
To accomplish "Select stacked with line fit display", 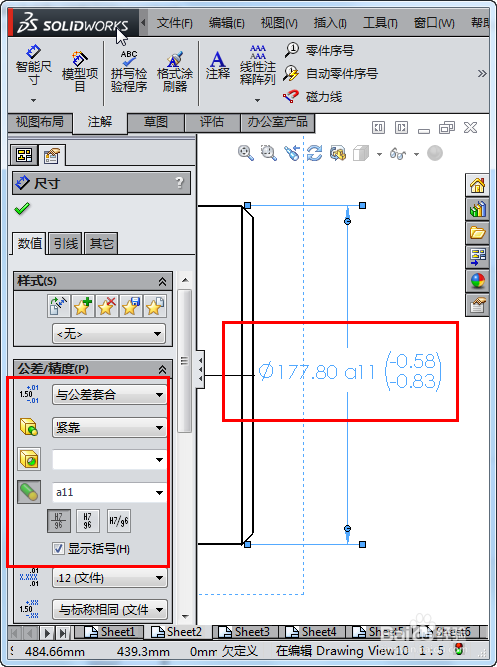I will click(59, 521).
